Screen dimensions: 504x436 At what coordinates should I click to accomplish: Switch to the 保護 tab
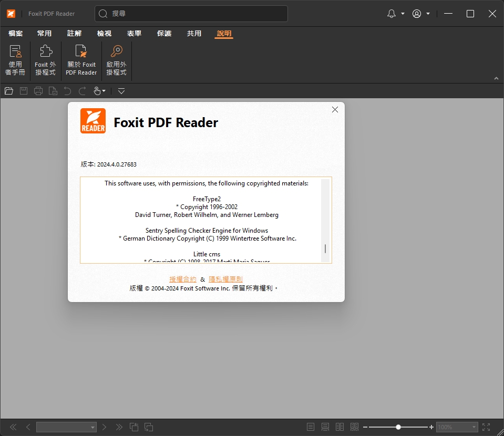coord(164,34)
